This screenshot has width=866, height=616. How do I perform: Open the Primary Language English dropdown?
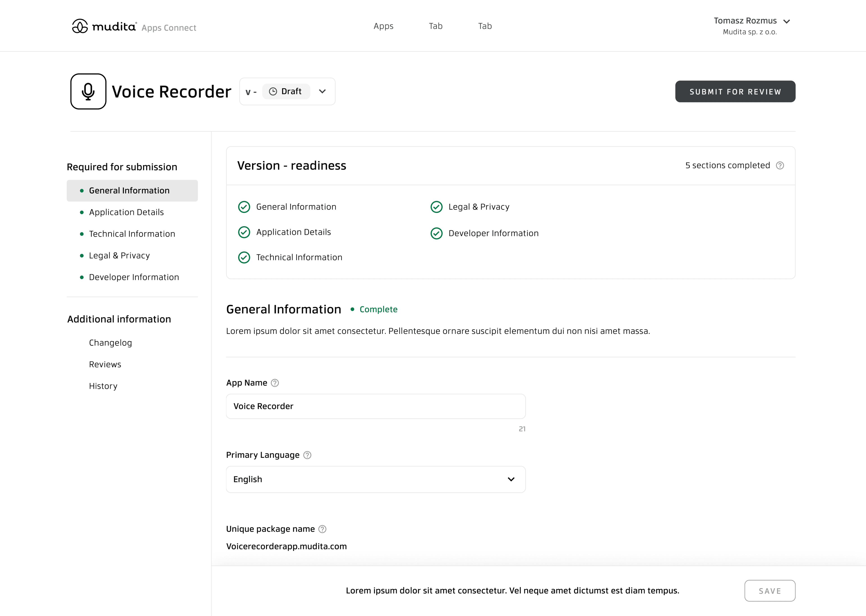[376, 480]
